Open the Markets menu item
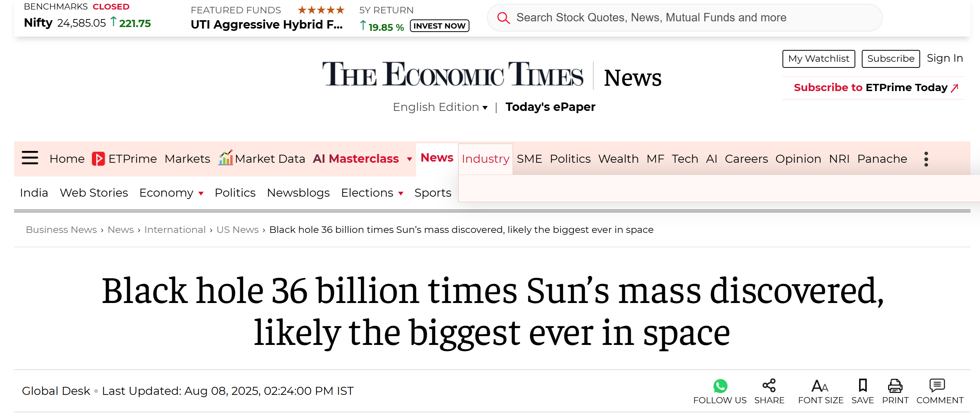 click(x=187, y=159)
